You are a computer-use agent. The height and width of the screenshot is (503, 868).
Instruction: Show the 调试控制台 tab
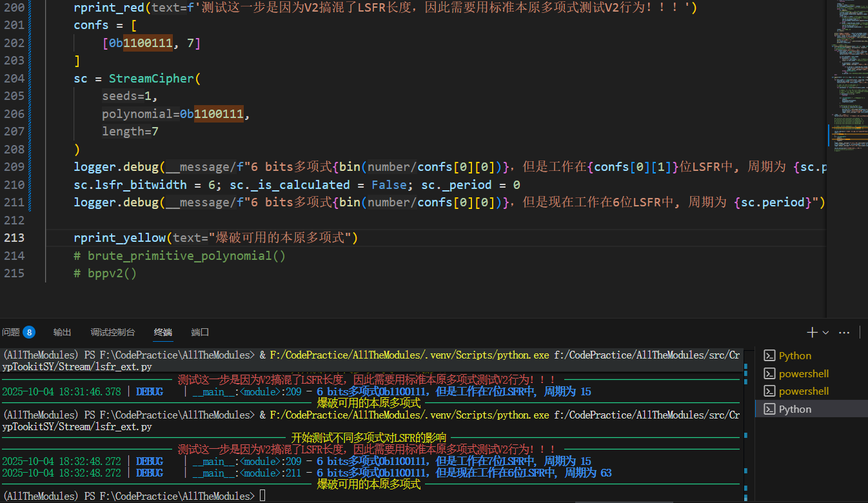(x=113, y=332)
